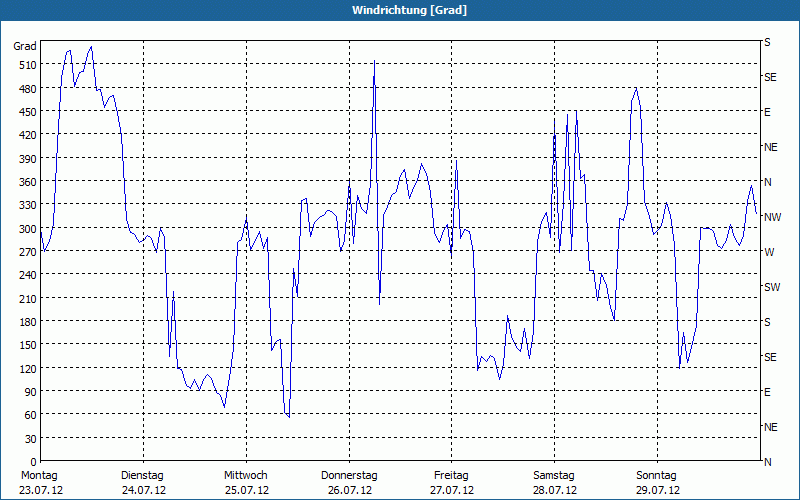Screen dimensions: 800x500
Task: Select the 510 degree axis value
Action: (29, 65)
